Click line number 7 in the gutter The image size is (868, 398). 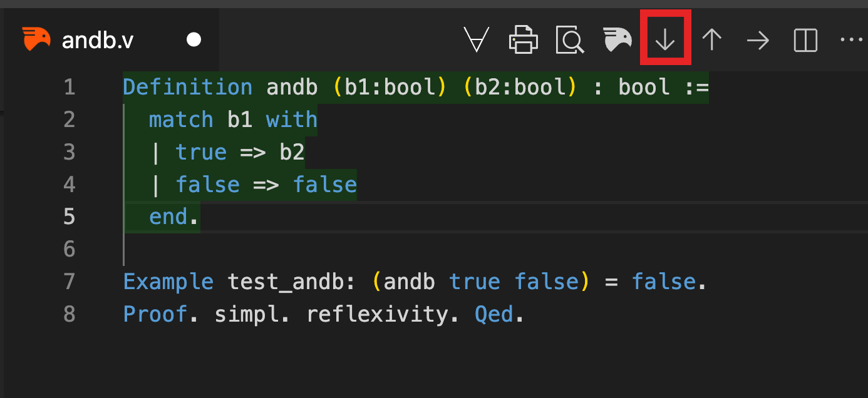(x=70, y=282)
